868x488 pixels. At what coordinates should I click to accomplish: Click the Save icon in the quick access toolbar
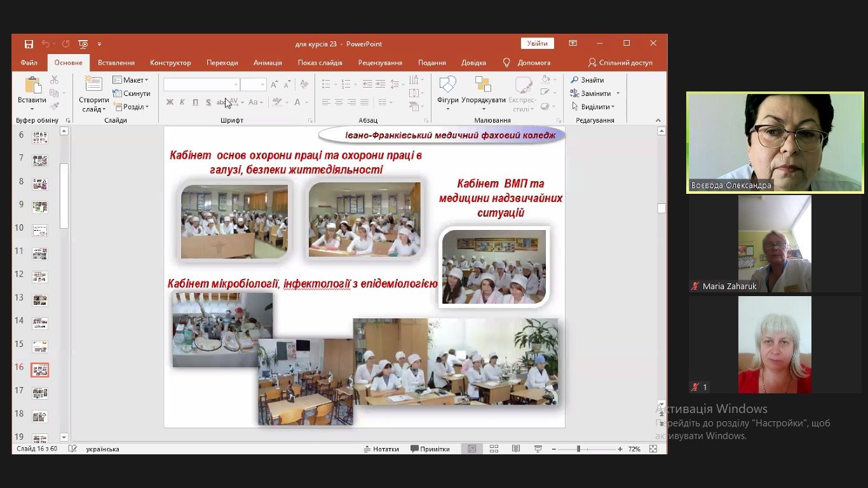pos(29,44)
